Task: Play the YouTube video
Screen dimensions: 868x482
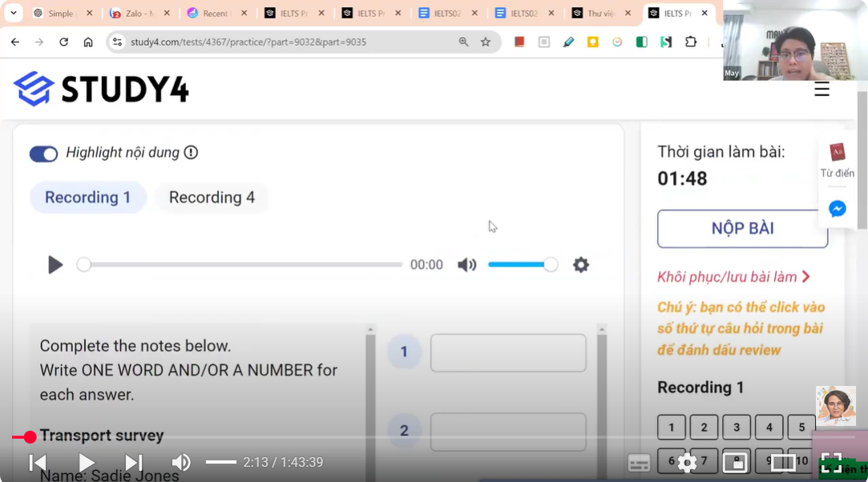Action: [86, 462]
